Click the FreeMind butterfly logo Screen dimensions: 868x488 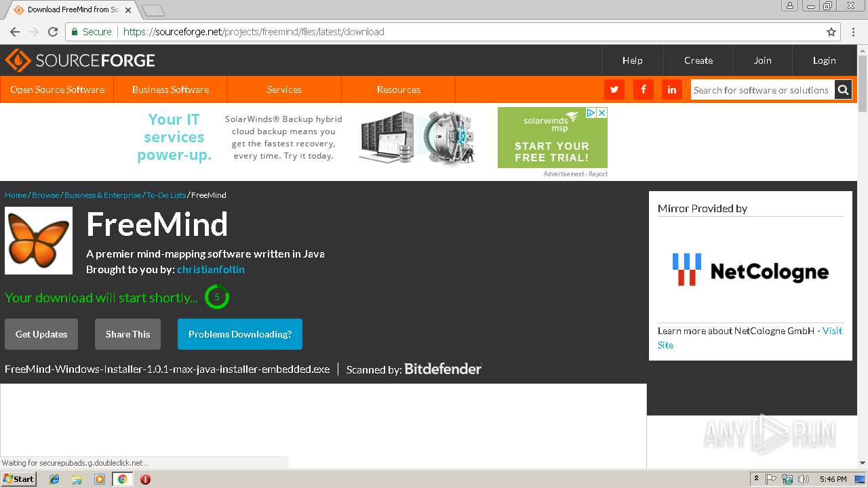point(39,241)
